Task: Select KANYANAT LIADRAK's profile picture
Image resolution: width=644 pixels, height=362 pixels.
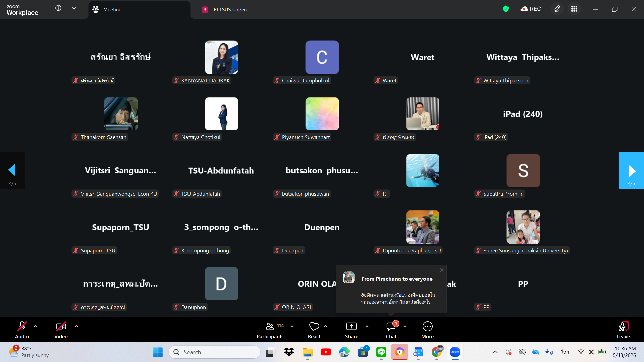Action: (x=221, y=57)
